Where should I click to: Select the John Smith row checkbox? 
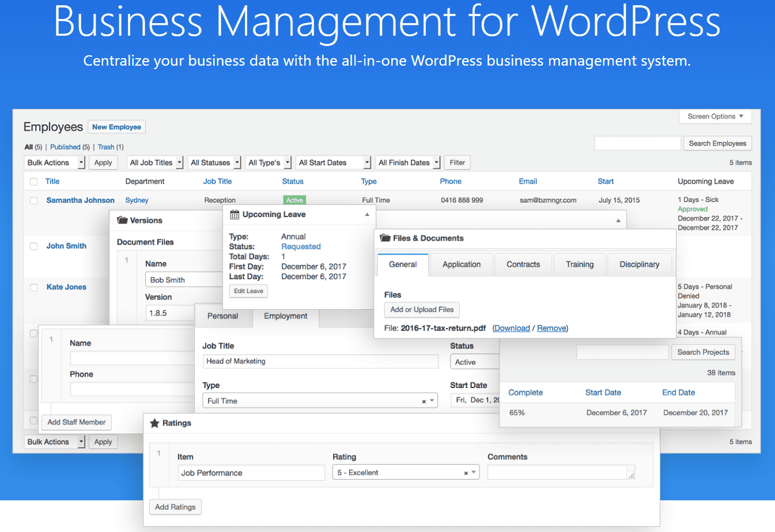tap(33, 246)
